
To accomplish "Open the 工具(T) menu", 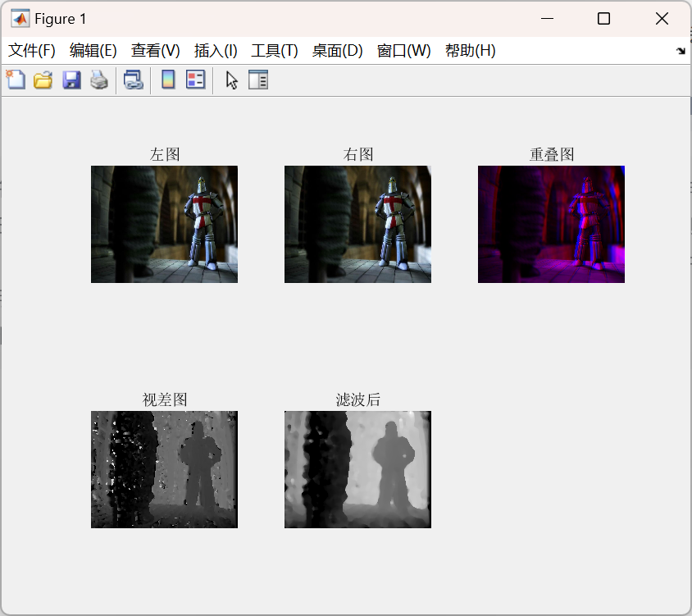I will 275,51.
